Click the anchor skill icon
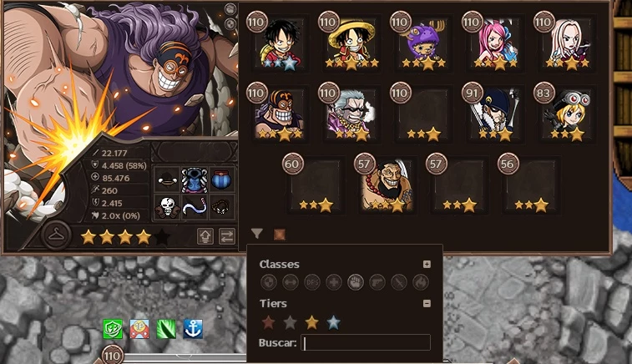The image size is (632, 364). pos(193,329)
